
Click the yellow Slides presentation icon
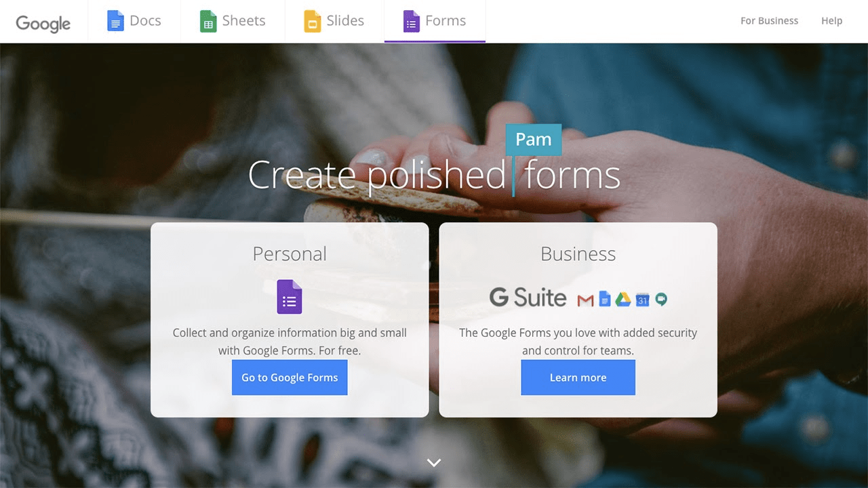(312, 21)
